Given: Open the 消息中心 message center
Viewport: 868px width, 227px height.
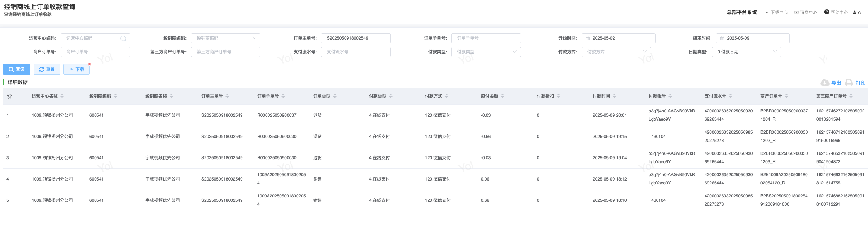Looking at the screenshot, I should (806, 13).
